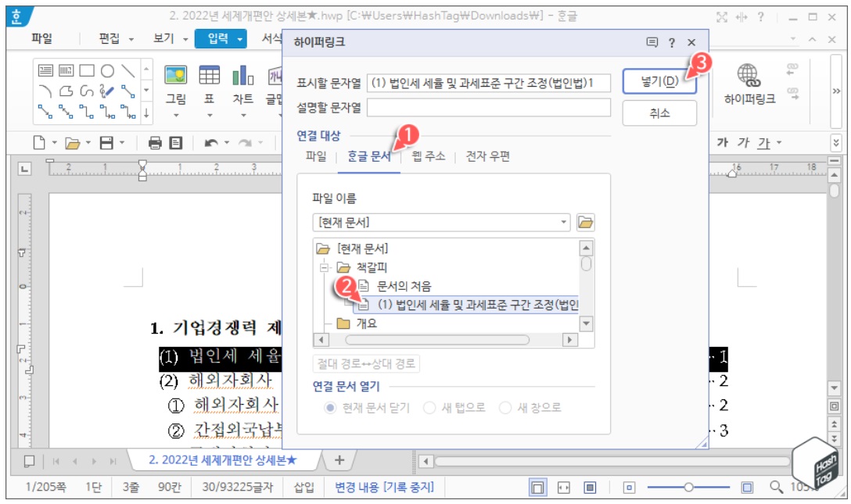
Task: Toggle 삽입 insert mode in status bar
Action: [x=304, y=488]
